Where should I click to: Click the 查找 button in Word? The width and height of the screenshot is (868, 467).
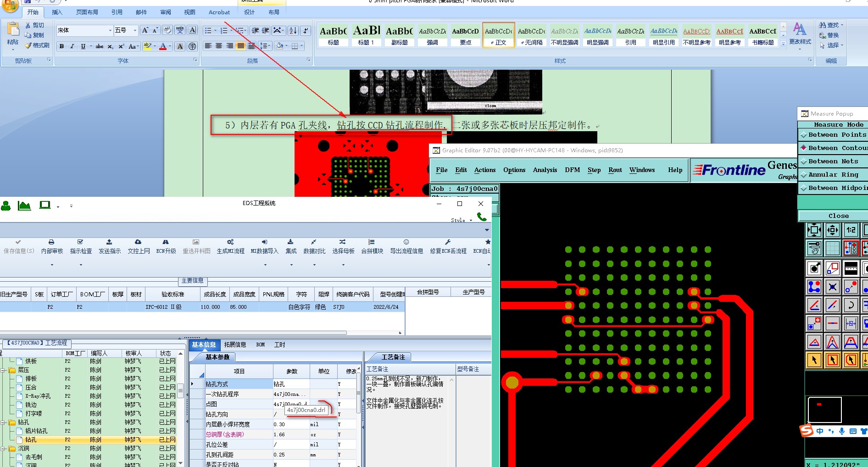tap(831, 25)
